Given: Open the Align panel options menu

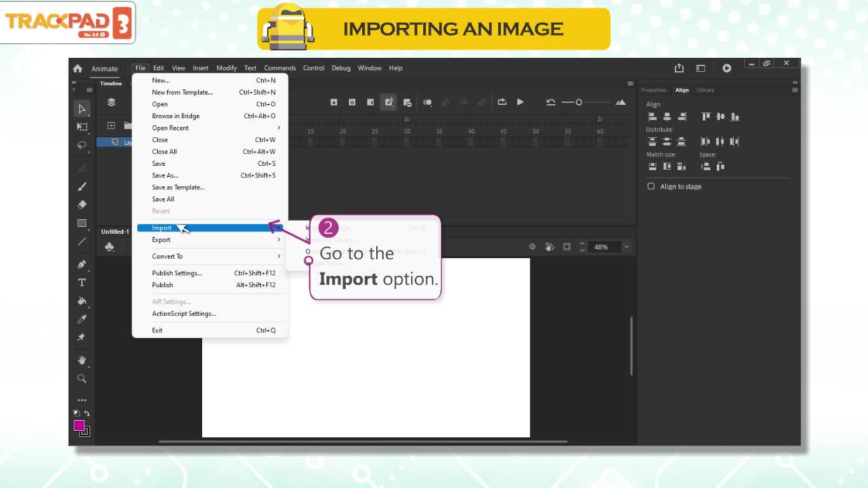Looking at the screenshot, I should pos(795,90).
